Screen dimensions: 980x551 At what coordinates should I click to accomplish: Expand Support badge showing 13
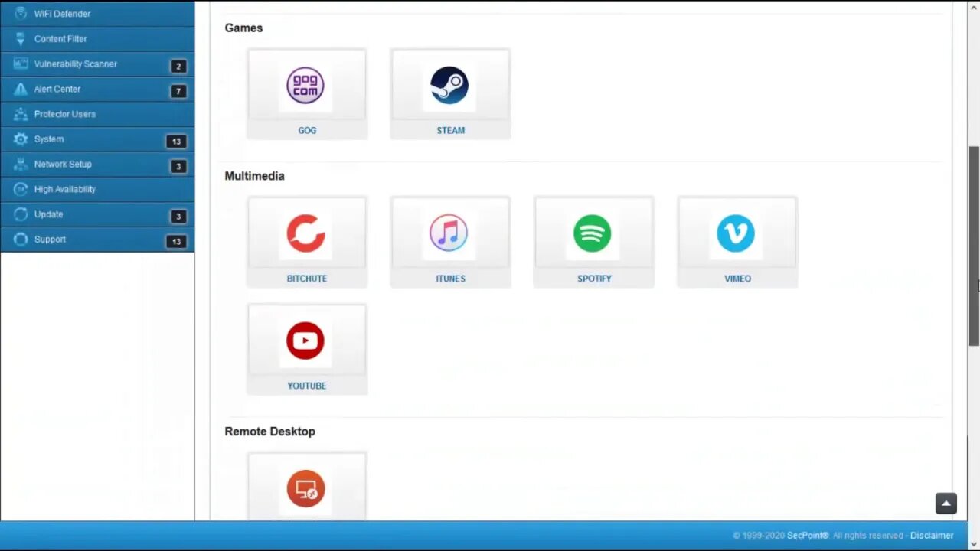(176, 241)
